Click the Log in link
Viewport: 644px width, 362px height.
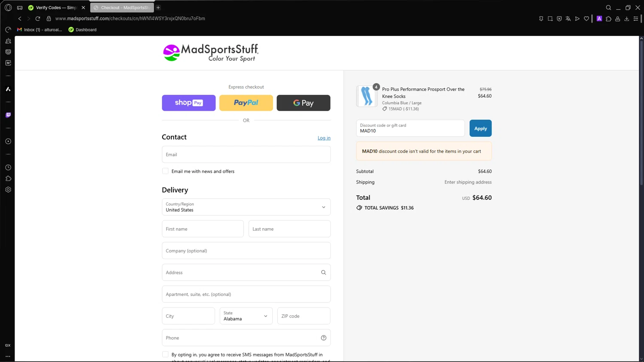pyautogui.click(x=324, y=138)
